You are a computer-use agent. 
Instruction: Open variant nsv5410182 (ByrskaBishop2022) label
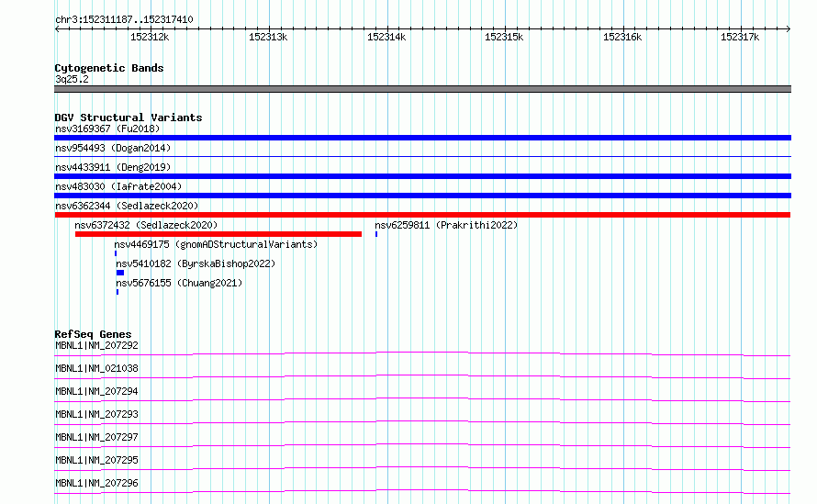[x=196, y=263]
